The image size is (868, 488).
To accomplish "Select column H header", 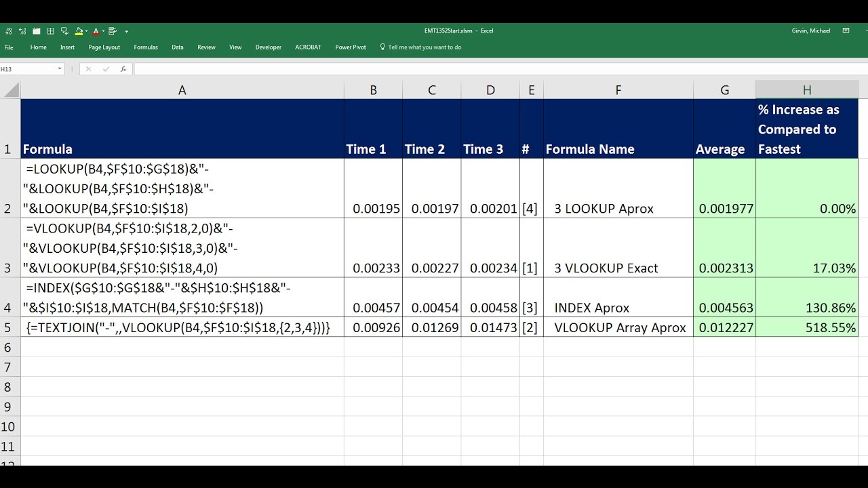I will coord(807,90).
